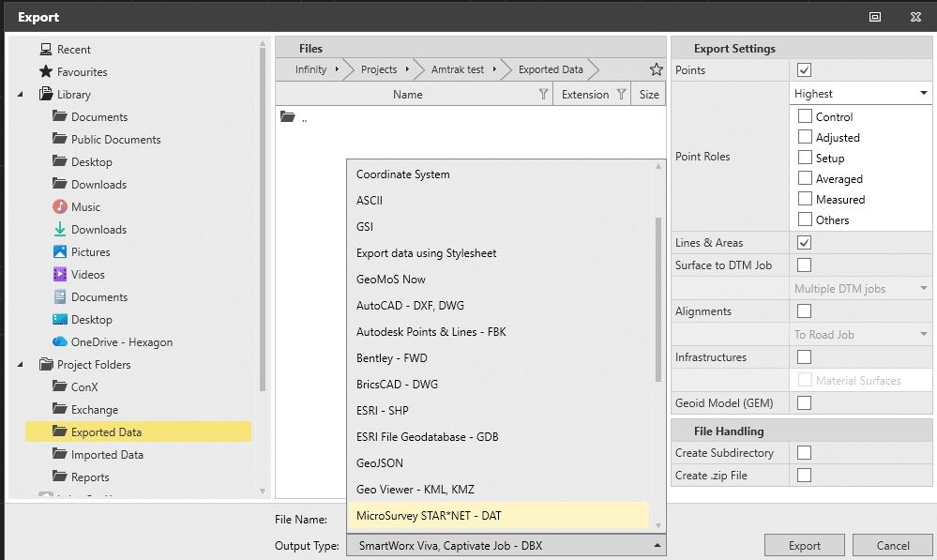Screen dimensions: 937x560
Task: Open the Videos library icon
Action: [60, 275]
